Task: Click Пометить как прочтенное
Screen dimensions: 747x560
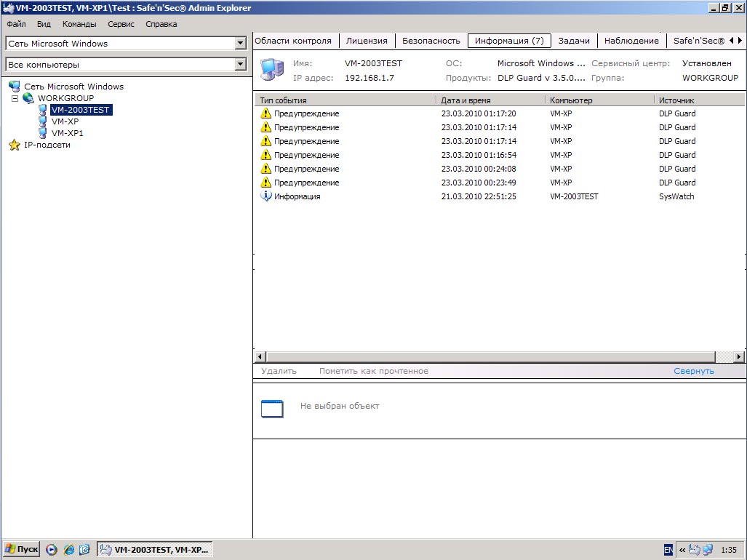Action: 374,371
